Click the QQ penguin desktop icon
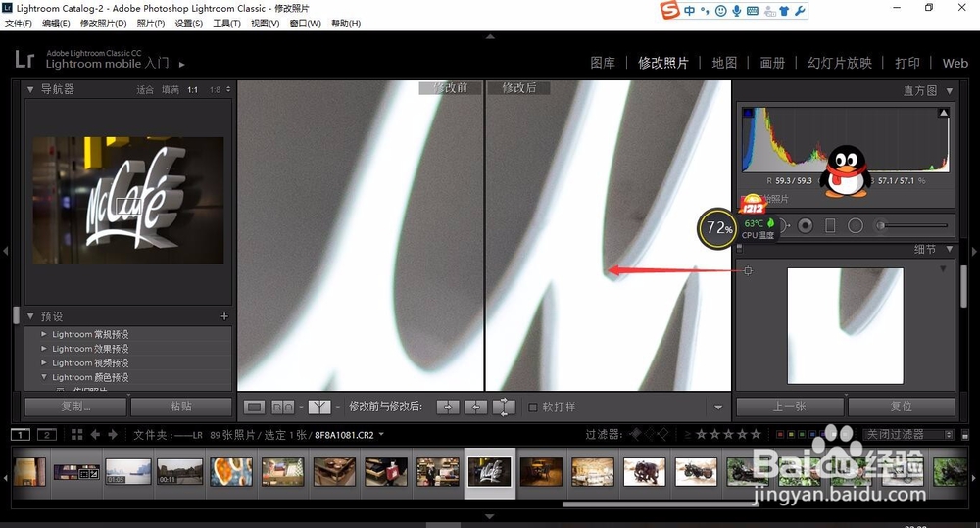980x528 pixels. 846,171
